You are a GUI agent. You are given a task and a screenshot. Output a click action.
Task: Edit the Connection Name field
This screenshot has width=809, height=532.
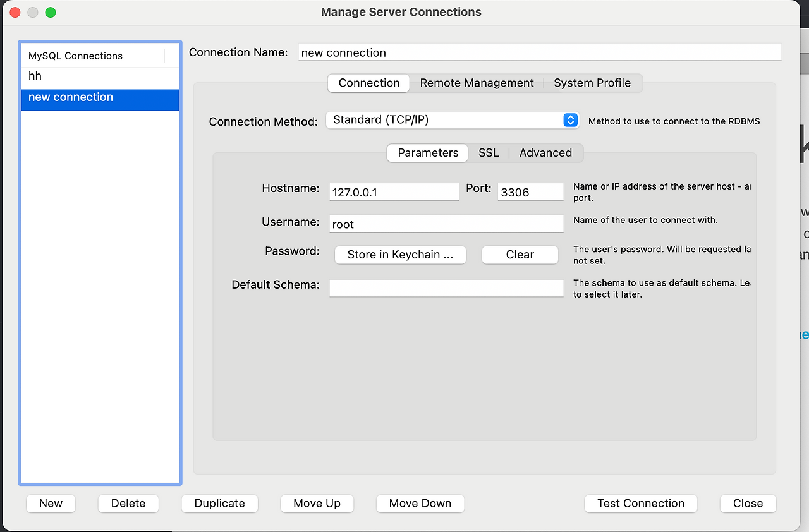[x=540, y=52]
